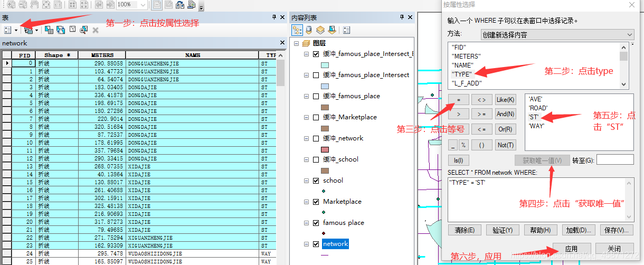644x265 pixels.
Task: Click the focus data frame icon
Action: pos(169,5)
